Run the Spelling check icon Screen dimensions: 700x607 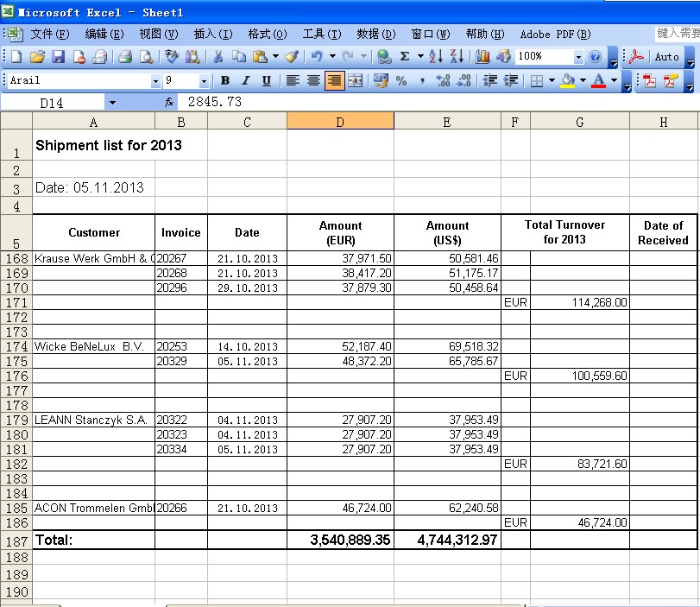[x=172, y=57]
